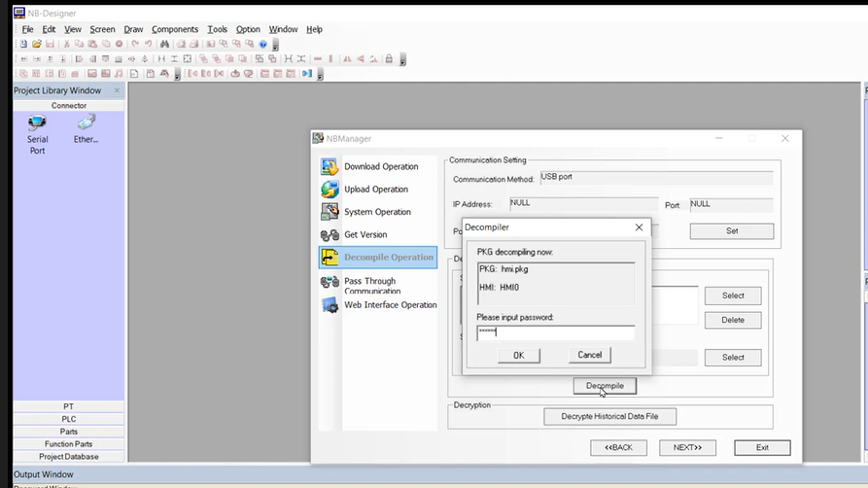Expand the Project Database section

tap(68, 457)
